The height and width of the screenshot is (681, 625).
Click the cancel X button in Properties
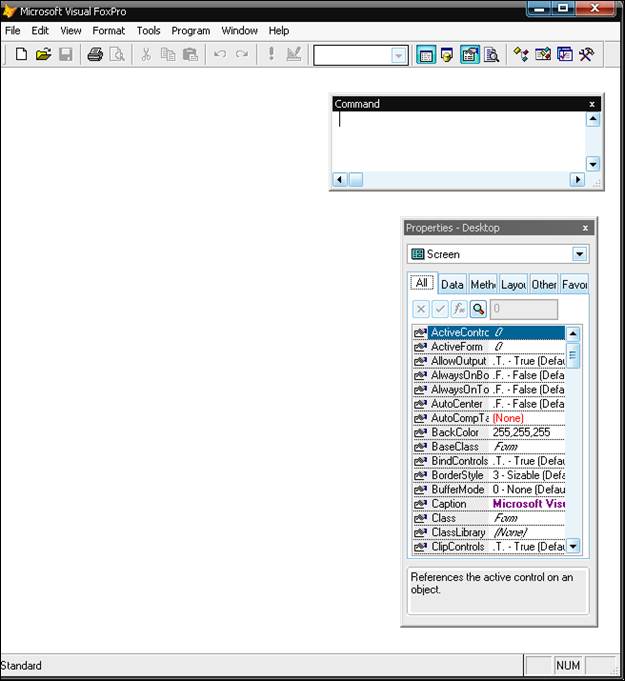(421, 309)
